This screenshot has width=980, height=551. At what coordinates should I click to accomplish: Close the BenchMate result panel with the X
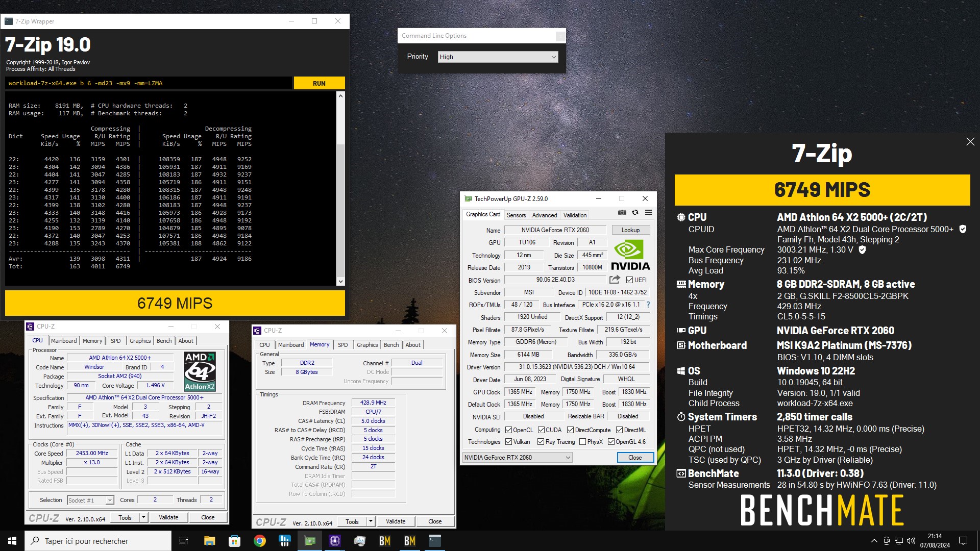(970, 141)
